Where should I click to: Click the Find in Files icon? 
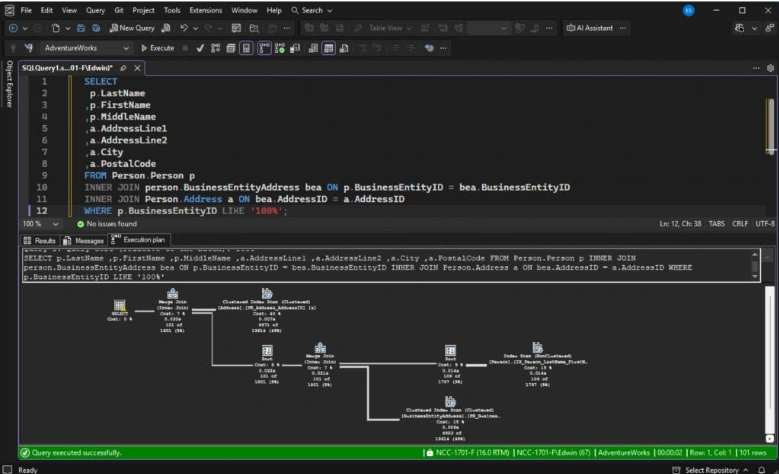click(254, 28)
